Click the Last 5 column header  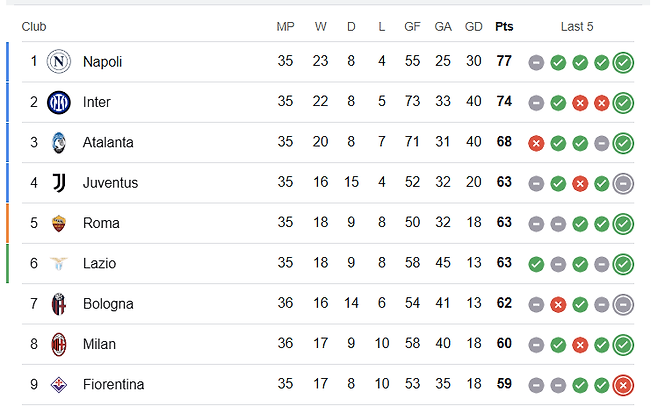pyautogui.click(x=577, y=27)
